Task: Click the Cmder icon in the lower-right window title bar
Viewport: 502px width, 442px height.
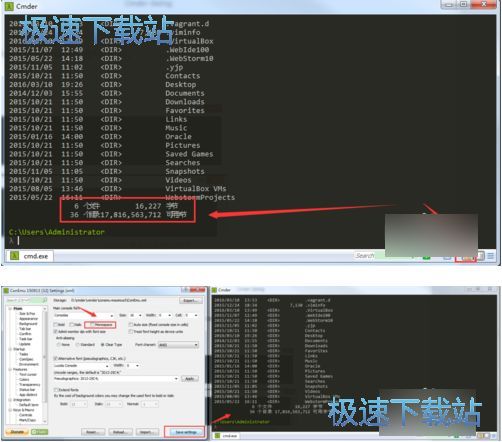Action: click(x=215, y=290)
